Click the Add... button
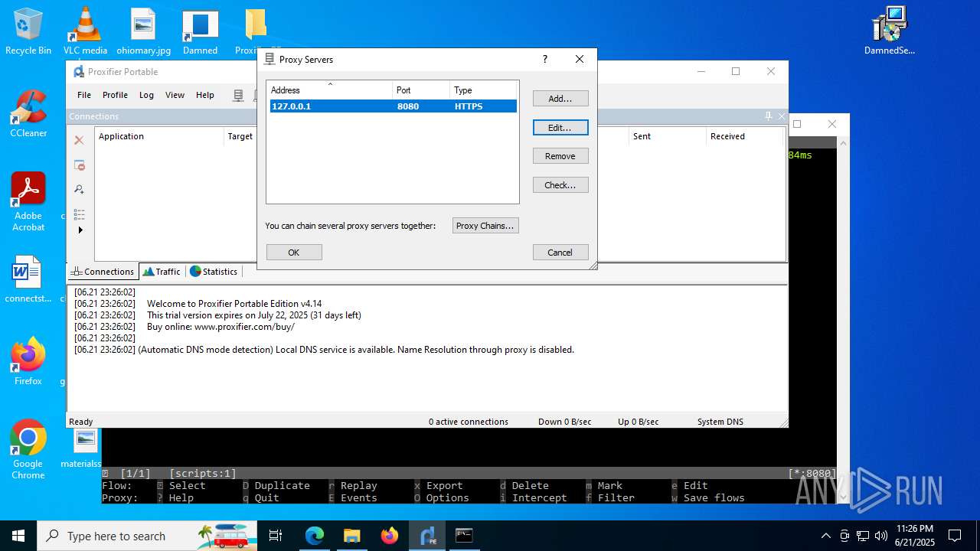 tap(560, 99)
